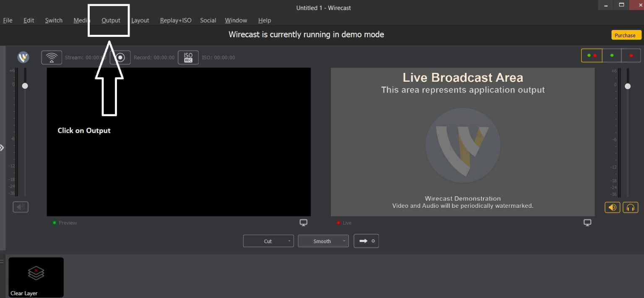Open Preview monitor output icon

click(x=304, y=223)
